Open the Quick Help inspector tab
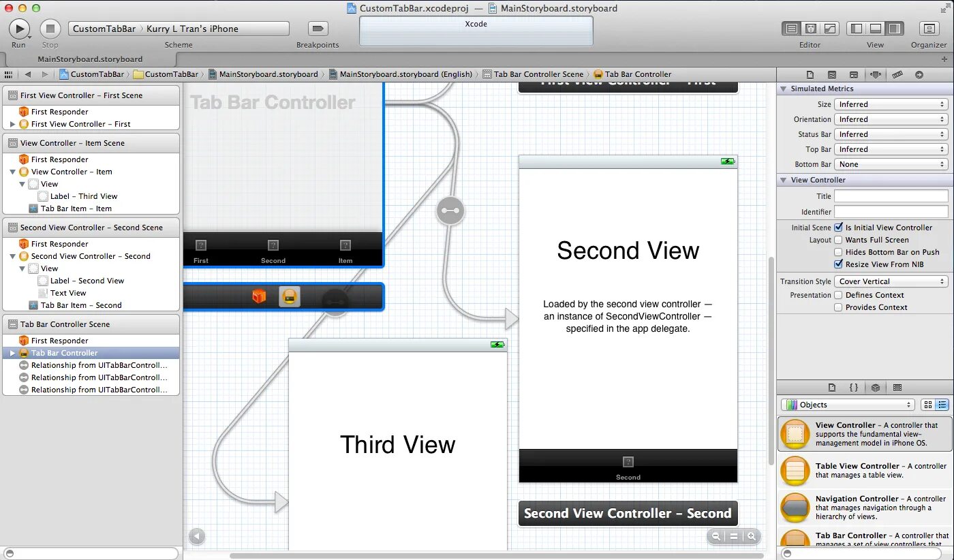954x560 pixels. click(832, 74)
